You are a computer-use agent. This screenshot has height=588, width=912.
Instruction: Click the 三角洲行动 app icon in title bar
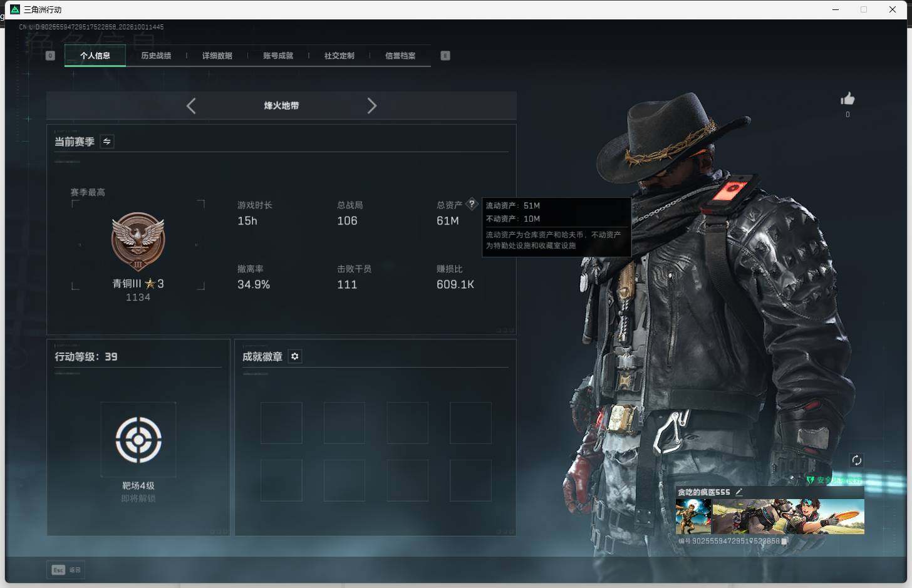pyautogui.click(x=15, y=9)
